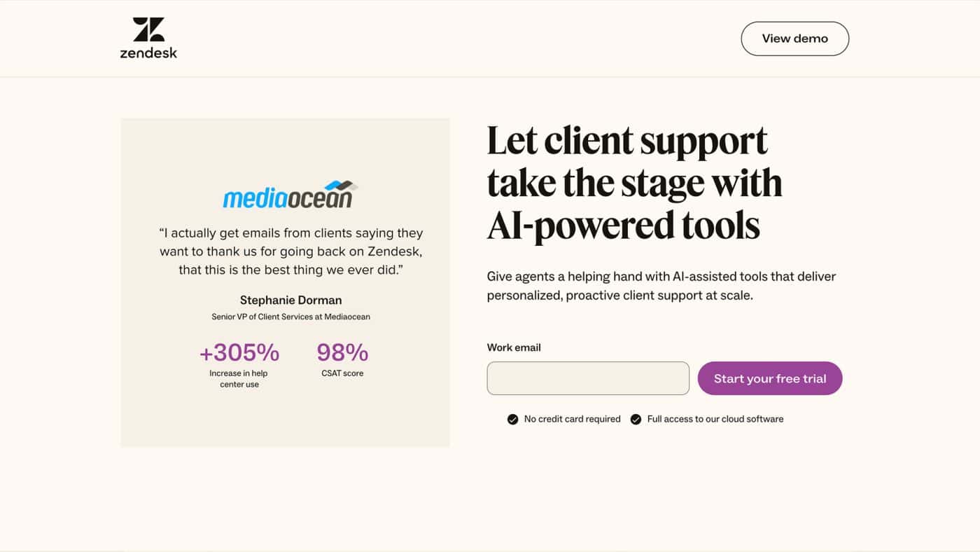Click the Work email field label
Screen dimensions: 980x552
coord(514,347)
